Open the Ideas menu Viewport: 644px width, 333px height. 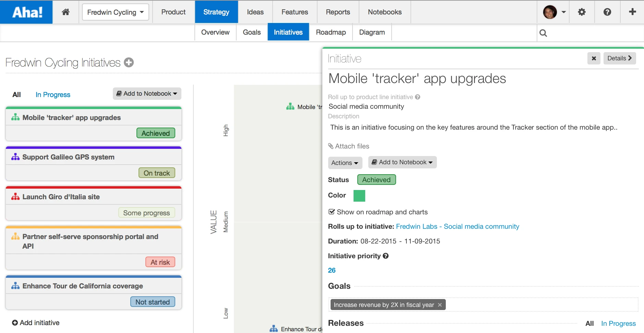(255, 12)
